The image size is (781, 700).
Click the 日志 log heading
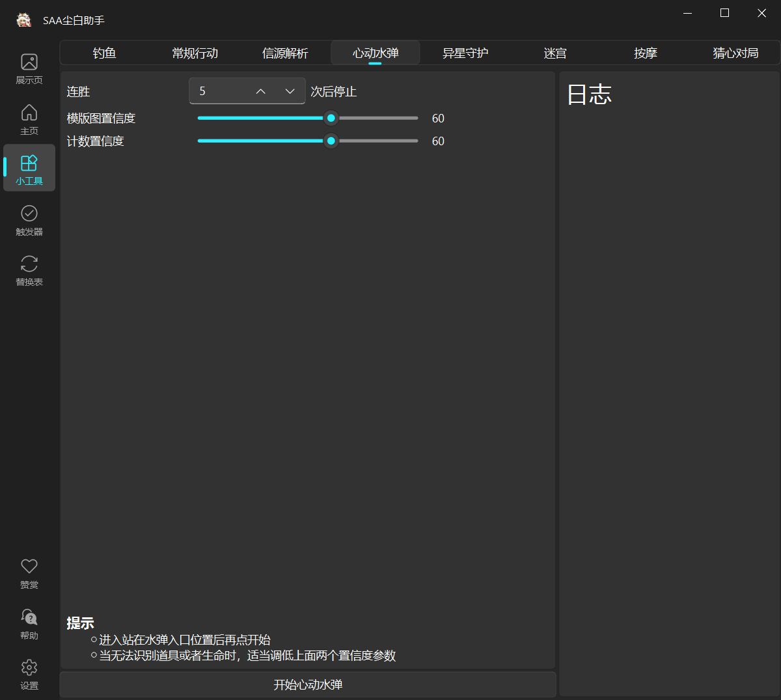coord(590,95)
